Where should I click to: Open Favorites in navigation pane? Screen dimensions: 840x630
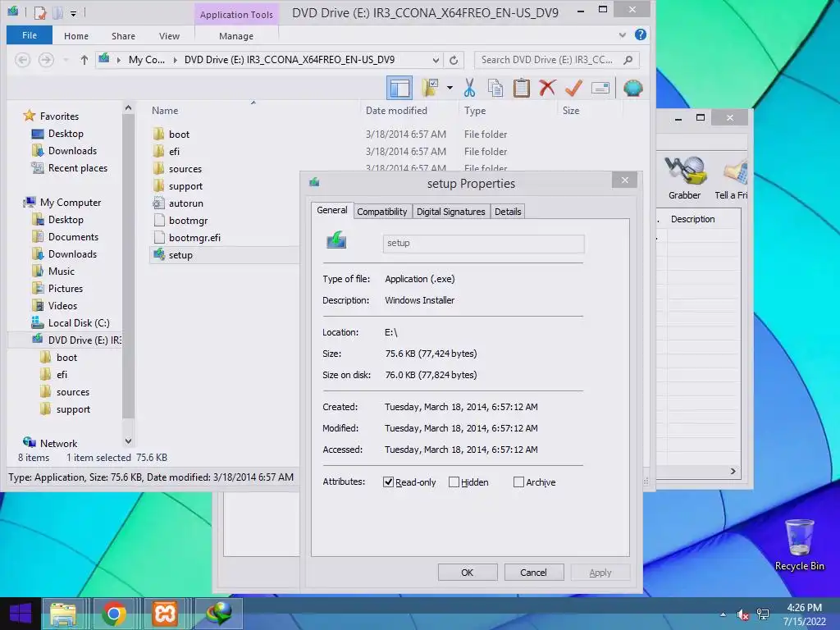[x=59, y=116]
